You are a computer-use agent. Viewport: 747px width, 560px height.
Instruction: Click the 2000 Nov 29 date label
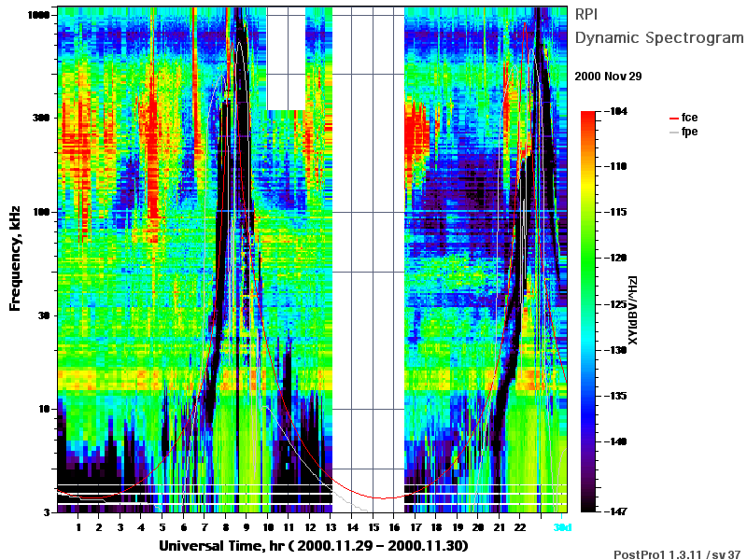608,77
